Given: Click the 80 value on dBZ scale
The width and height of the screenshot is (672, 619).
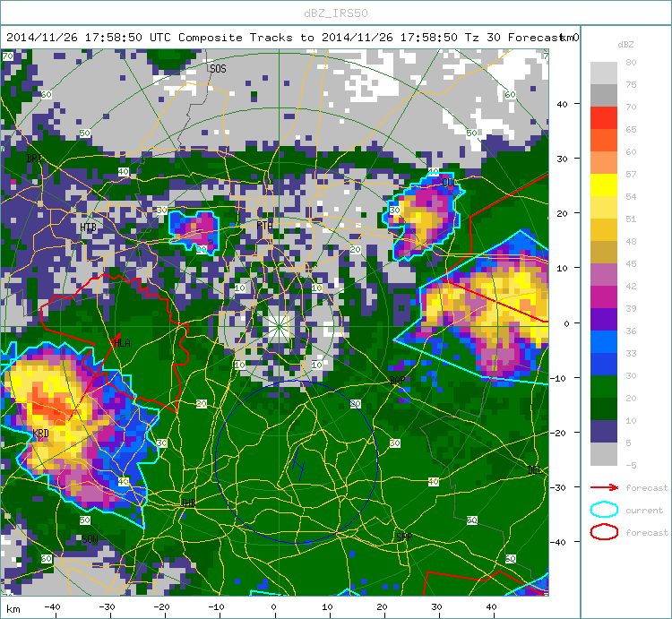Looking at the screenshot, I should coord(631,62).
